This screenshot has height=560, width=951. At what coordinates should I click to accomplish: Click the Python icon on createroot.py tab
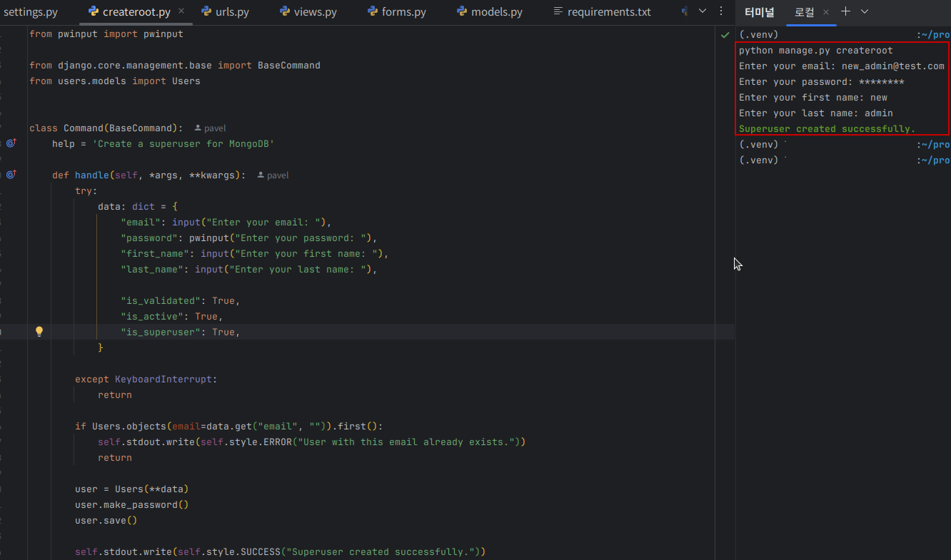click(94, 12)
